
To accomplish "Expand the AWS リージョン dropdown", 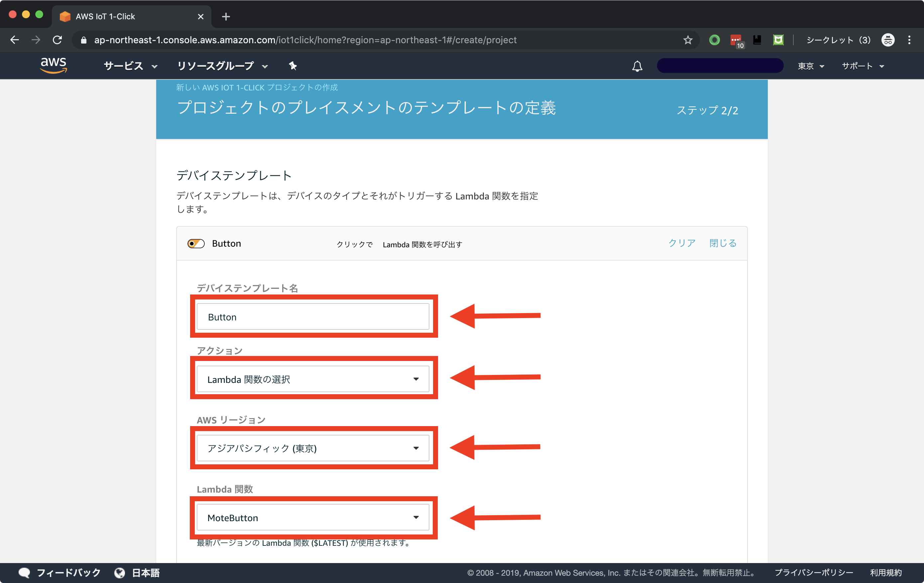I will coord(313,448).
